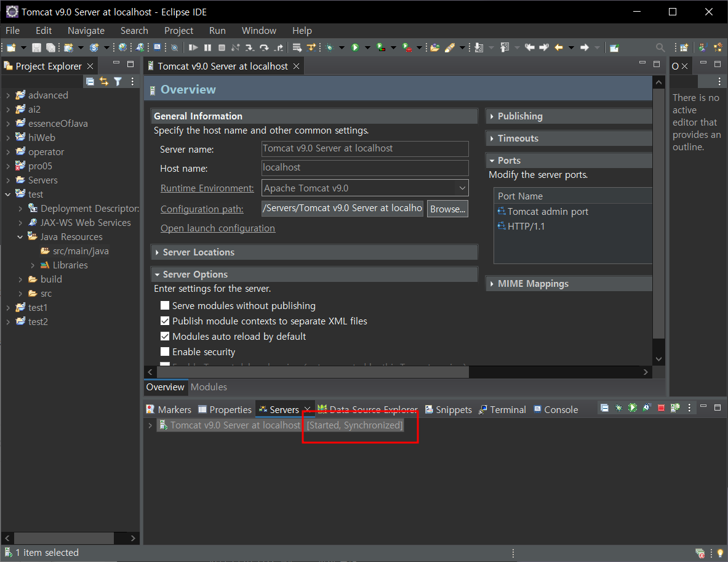Expand the Publishing section
Viewport: 728px width, 562px height.
coord(492,116)
